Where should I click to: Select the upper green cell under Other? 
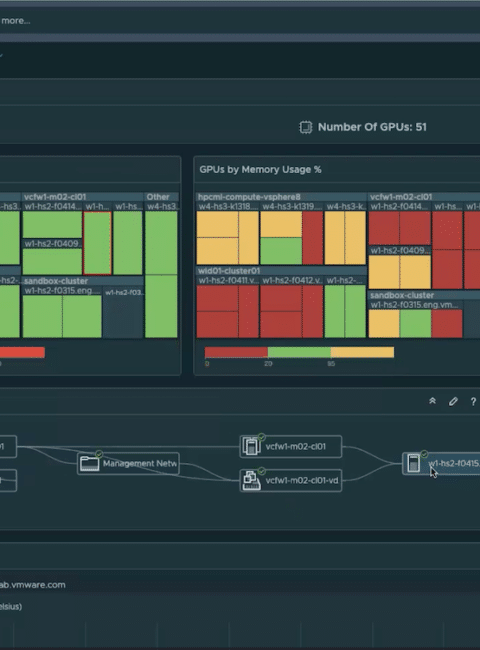click(x=161, y=243)
